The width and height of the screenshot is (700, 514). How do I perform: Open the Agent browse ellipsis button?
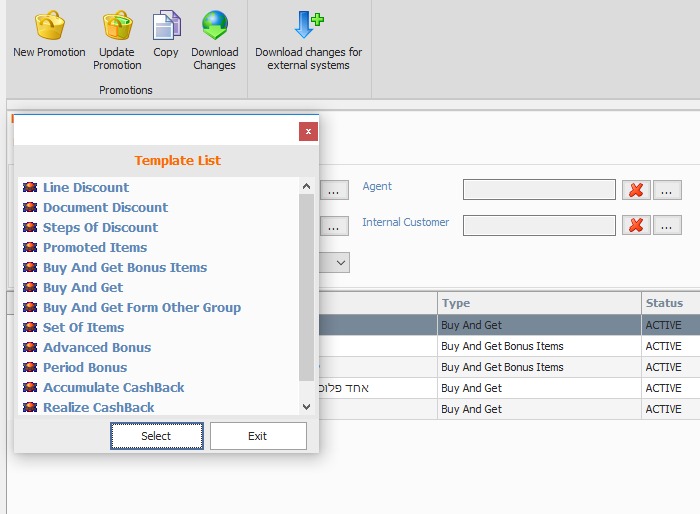pyautogui.click(x=667, y=190)
